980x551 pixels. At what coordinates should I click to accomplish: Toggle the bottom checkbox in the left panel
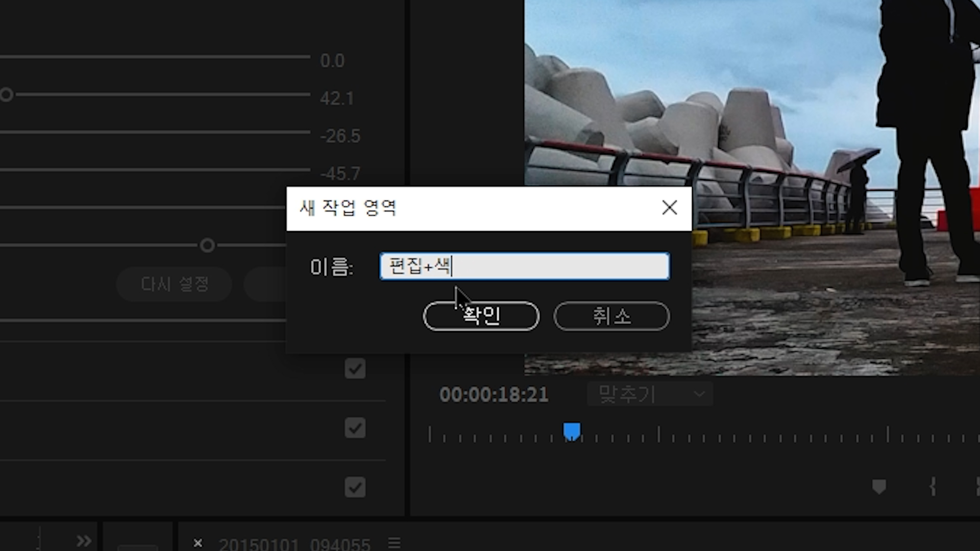pos(355,487)
